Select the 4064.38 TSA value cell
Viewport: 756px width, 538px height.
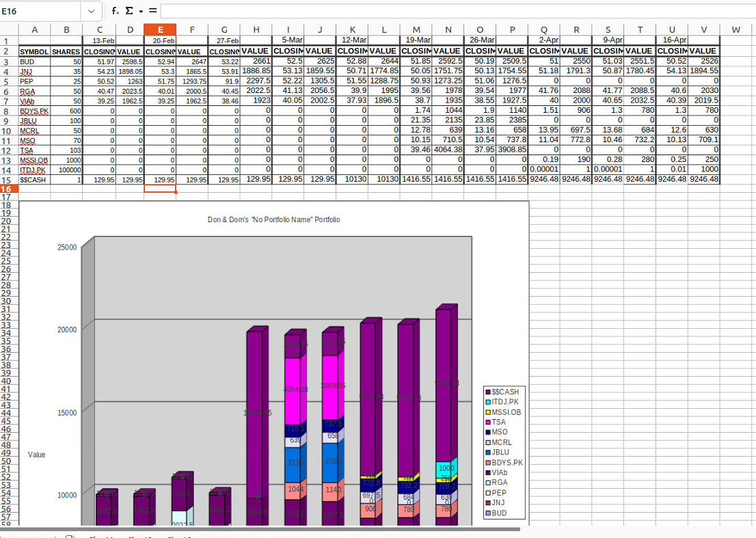coord(448,150)
